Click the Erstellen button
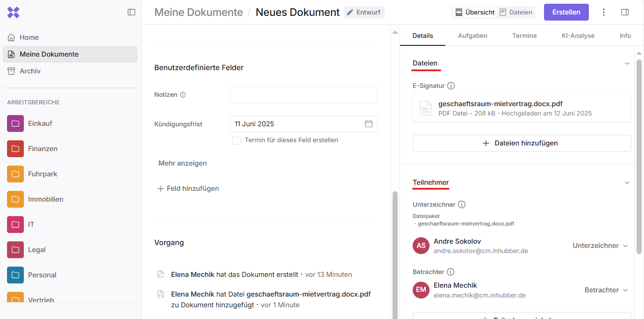The height and width of the screenshot is (319, 644). click(566, 12)
